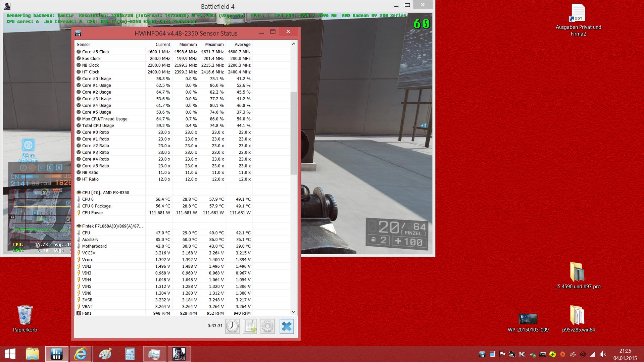Image resolution: width=644 pixels, height=362 pixels.
Task: Select the 'Core #5 Clock' sensor row
Action: [182, 52]
